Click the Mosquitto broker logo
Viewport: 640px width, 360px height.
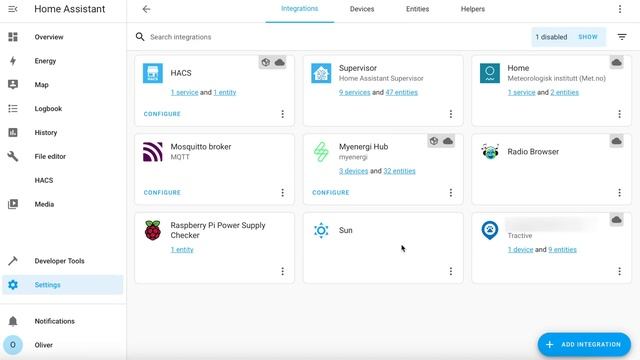point(153,152)
